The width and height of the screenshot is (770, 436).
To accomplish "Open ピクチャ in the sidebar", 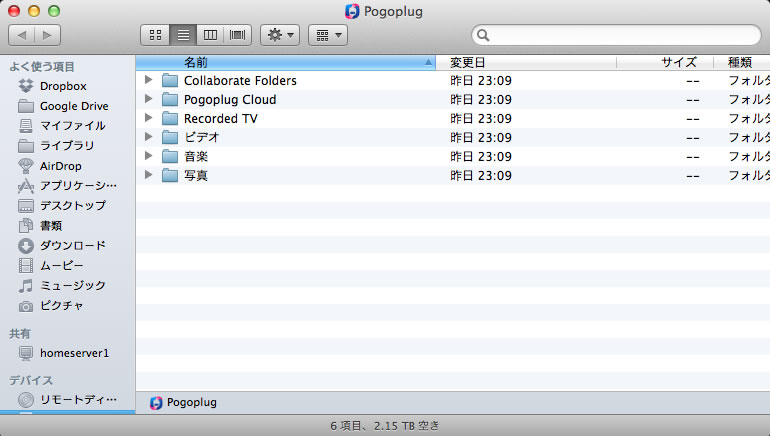I will pos(51,305).
